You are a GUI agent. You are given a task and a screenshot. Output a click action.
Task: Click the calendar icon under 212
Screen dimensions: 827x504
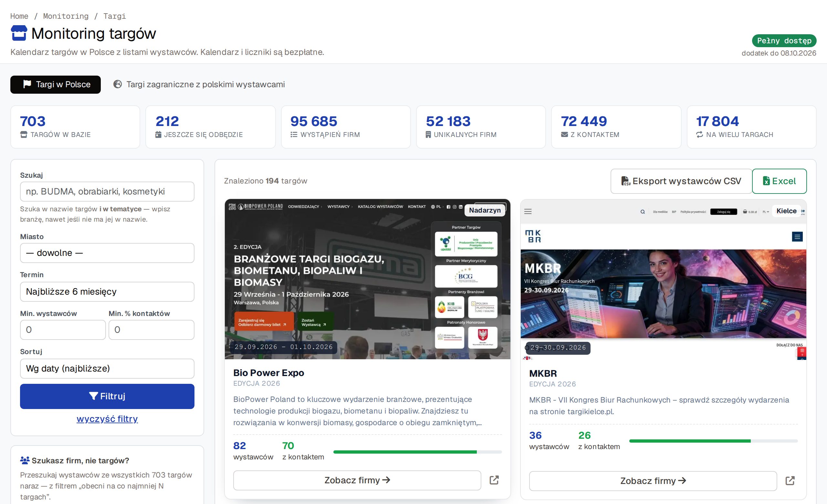[158, 134]
